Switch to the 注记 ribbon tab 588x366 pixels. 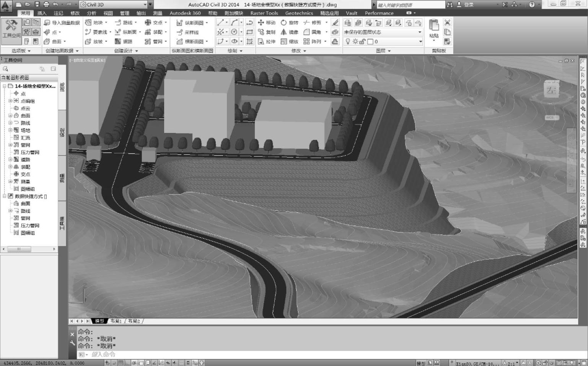click(59, 13)
